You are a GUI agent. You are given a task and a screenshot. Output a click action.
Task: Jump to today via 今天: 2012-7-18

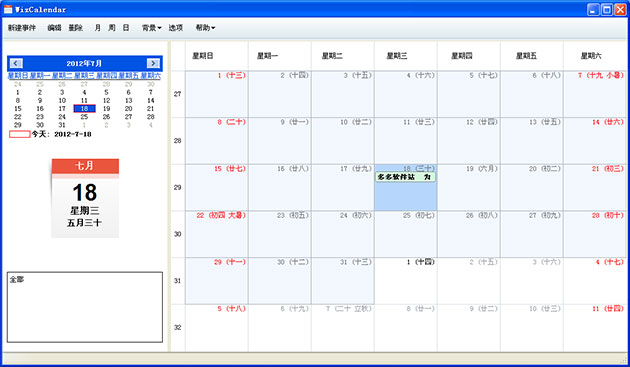pos(61,134)
